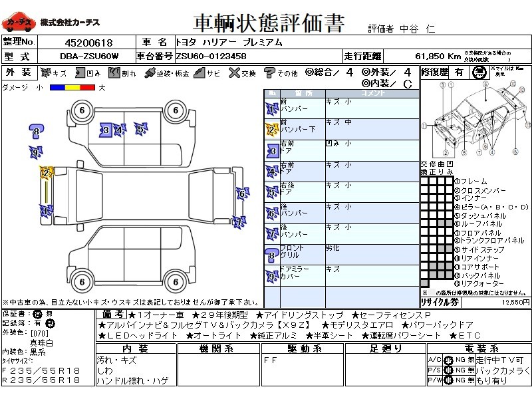532x399 pixels.
Task: Select P/S OK option
Action: pyautogui.click(x=448, y=370)
